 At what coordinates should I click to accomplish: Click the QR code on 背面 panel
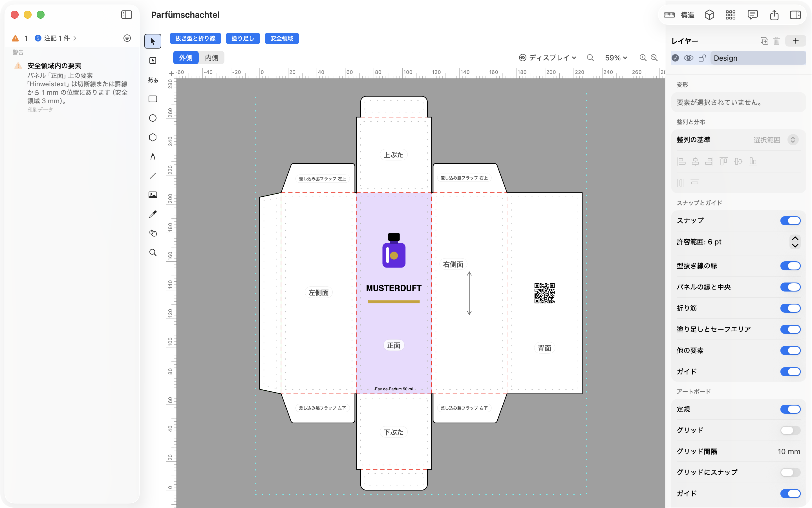(544, 293)
